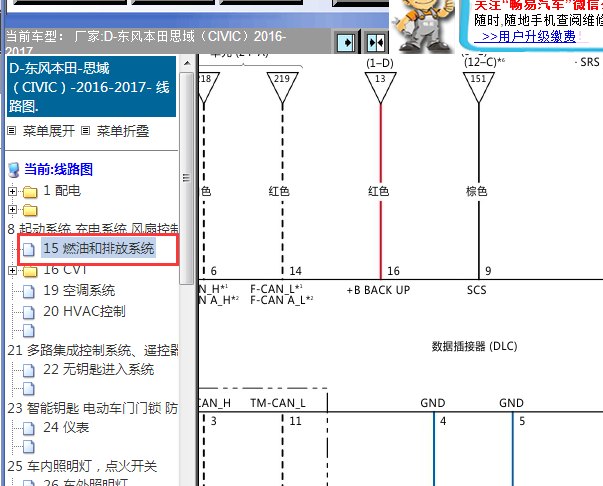Image resolution: width=603 pixels, height=486 pixels.
Task: Open the 1 配电 tree item
Action: 62,191
